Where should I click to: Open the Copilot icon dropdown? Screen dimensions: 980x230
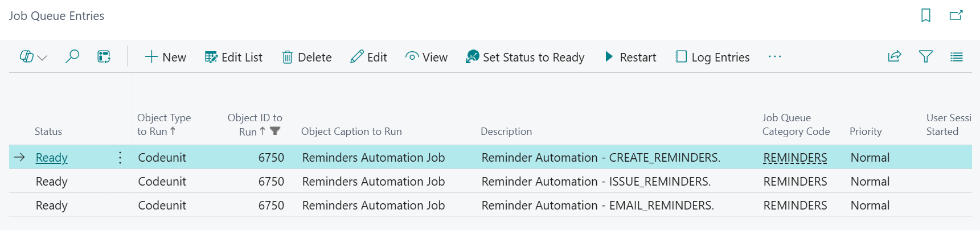tap(34, 57)
